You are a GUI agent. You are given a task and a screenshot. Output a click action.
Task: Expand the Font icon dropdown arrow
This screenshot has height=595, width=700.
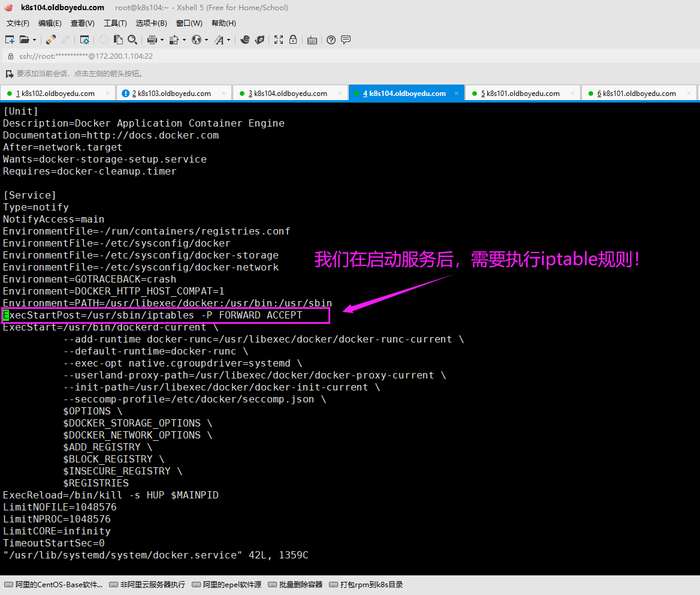pyautogui.click(x=228, y=40)
